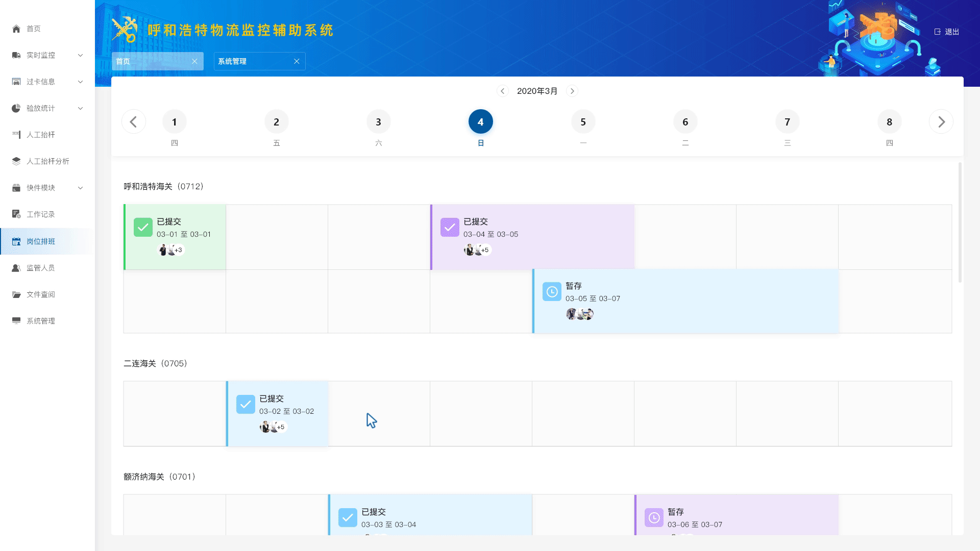Viewport: 980px width, 551px height.
Task: Click the 工作记录 document icon
Action: click(x=15, y=214)
